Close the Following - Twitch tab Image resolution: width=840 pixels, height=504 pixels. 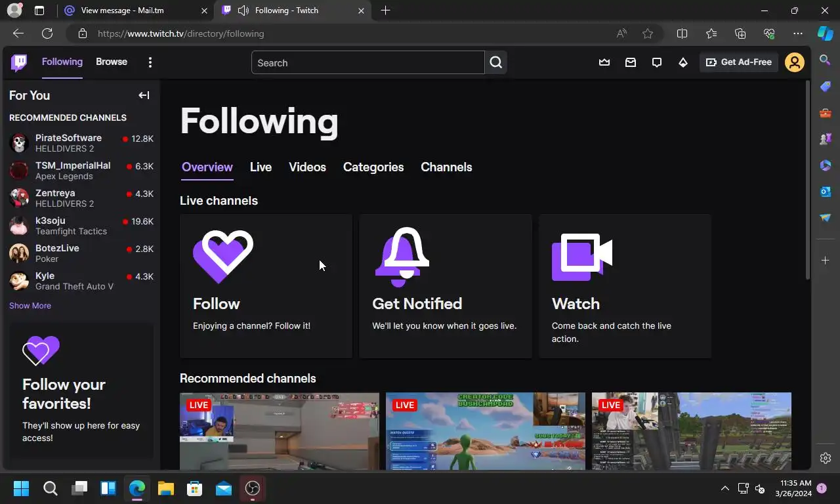[361, 10]
